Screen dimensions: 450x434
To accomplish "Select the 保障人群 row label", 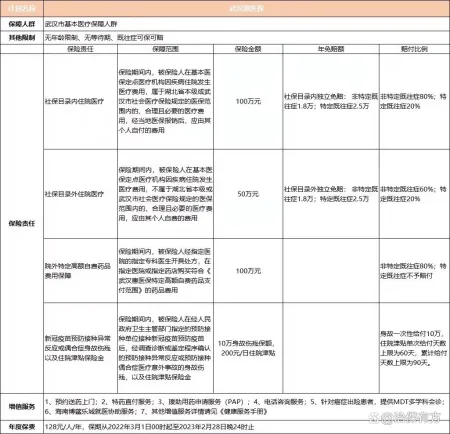I will (22, 24).
